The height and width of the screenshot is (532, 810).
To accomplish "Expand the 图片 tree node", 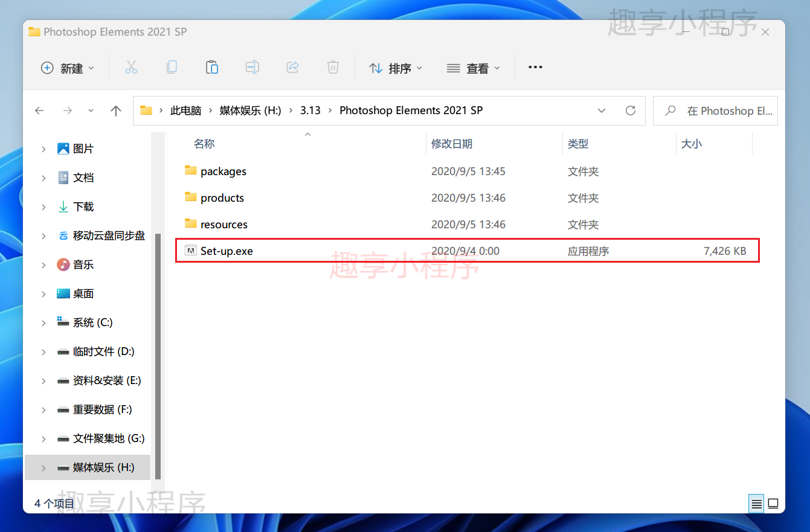I will pos(43,149).
